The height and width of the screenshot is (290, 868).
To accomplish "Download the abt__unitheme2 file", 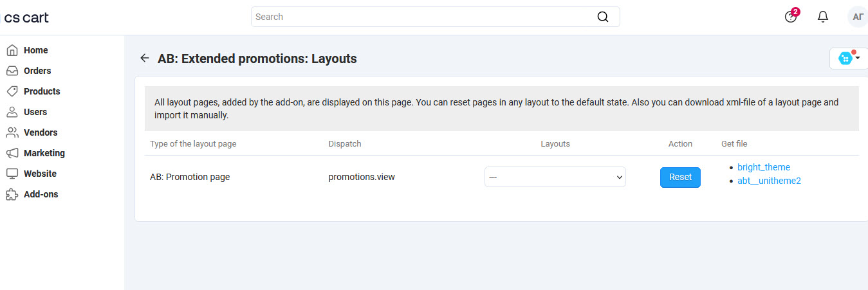I will point(769,181).
